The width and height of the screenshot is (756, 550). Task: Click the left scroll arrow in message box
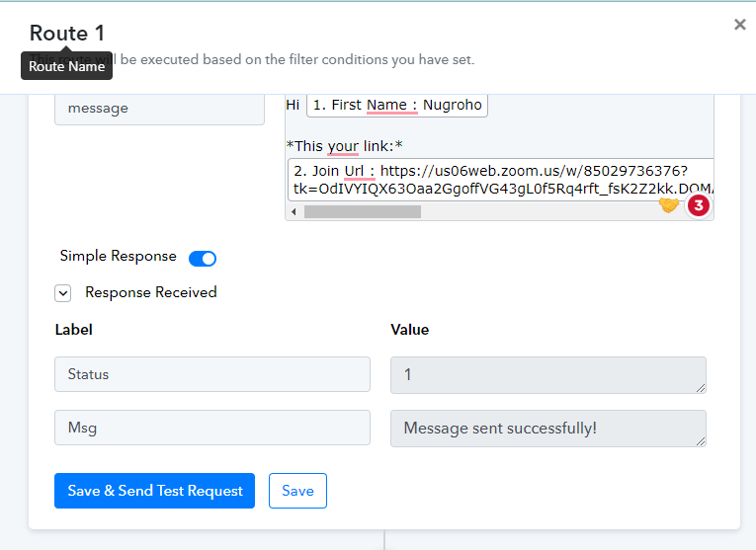click(294, 211)
